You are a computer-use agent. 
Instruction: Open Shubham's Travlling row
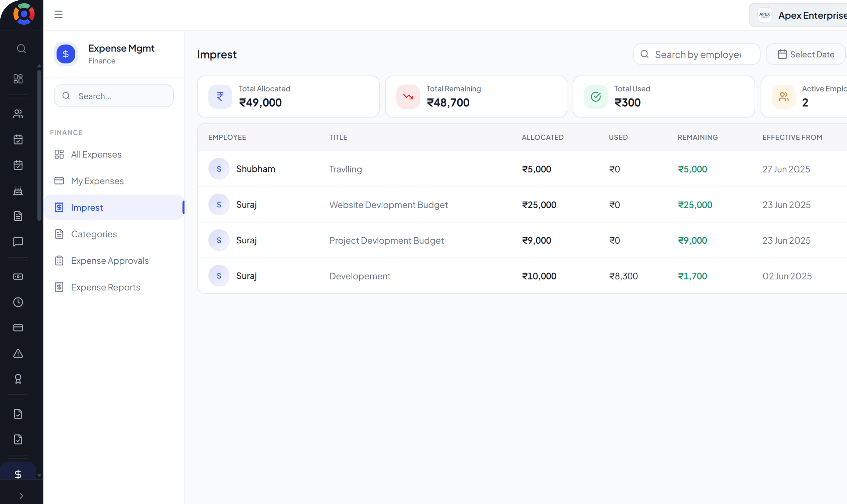[522, 169]
